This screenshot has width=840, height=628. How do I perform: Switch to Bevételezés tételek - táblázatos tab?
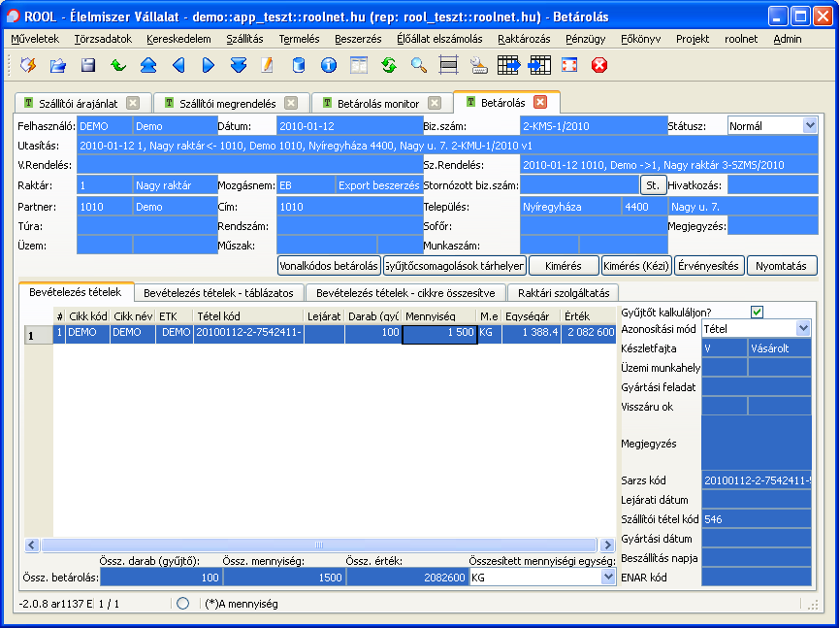(218, 292)
